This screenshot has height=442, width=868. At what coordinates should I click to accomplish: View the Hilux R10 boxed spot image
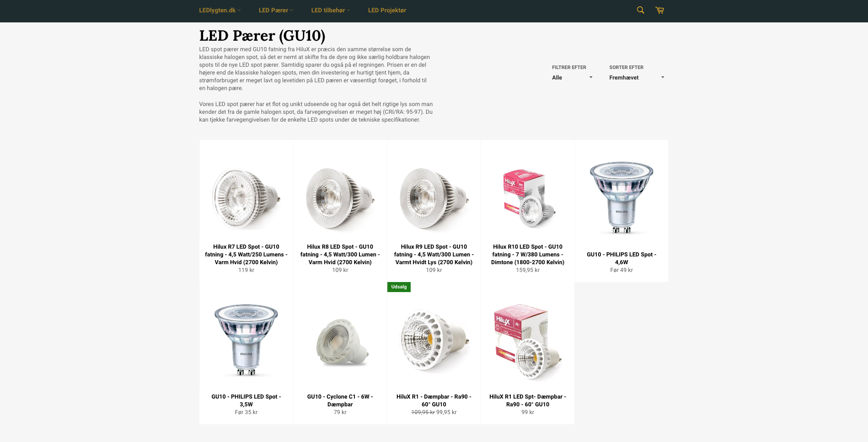pos(528,199)
